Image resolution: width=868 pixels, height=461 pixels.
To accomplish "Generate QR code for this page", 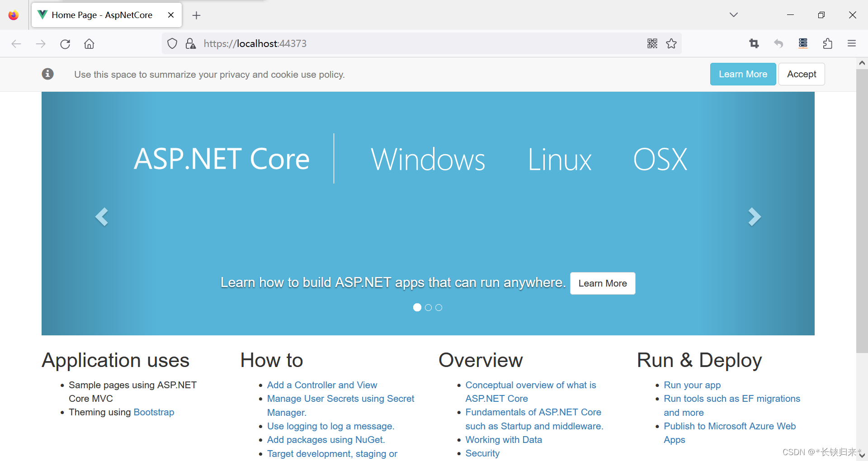I will click(652, 43).
